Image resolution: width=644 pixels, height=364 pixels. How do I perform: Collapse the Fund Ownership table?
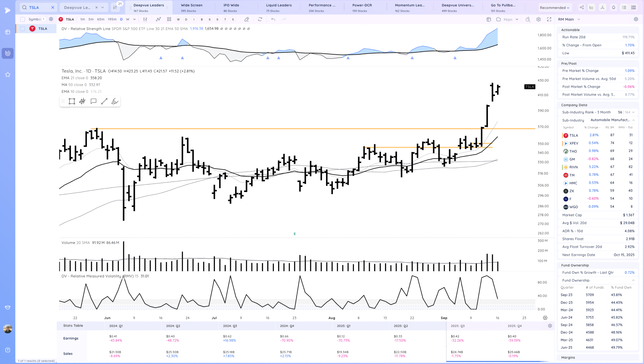click(x=633, y=280)
